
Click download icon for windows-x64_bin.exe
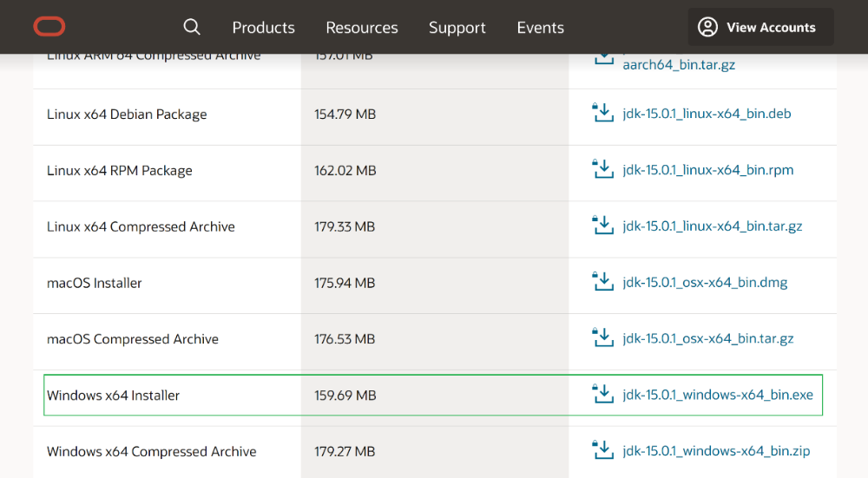[603, 394]
